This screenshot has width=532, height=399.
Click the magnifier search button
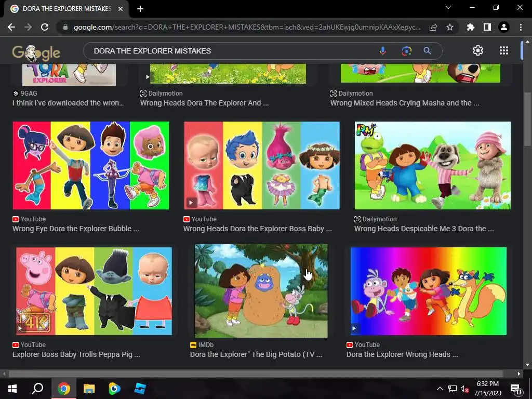coord(427,51)
